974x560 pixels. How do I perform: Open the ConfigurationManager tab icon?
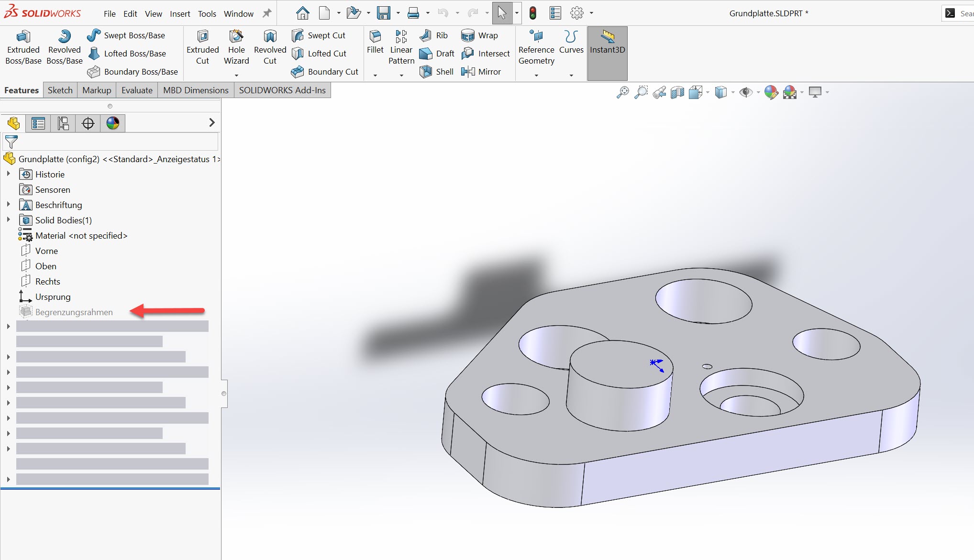[63, 123]
